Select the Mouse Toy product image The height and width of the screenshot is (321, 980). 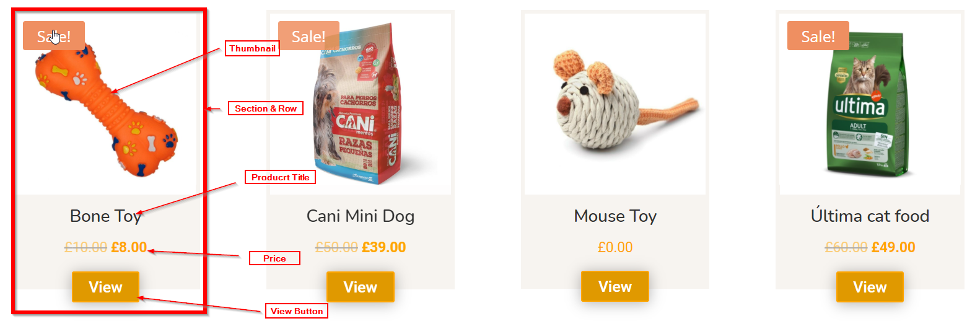615,104
